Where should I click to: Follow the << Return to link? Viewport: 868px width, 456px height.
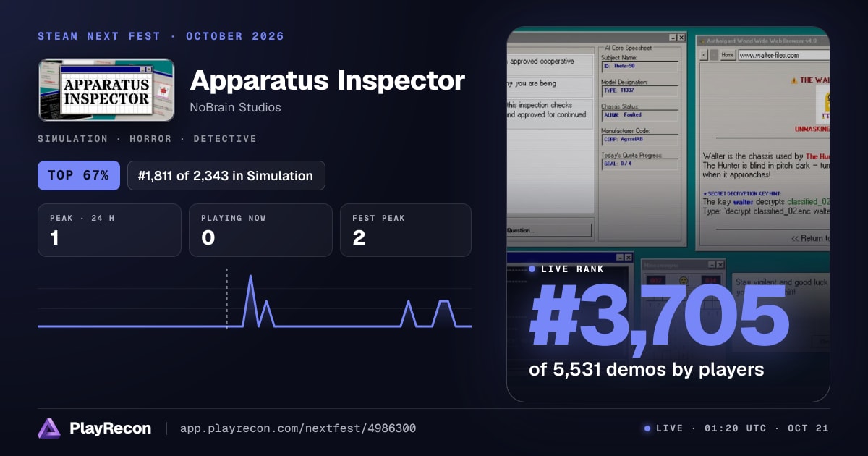coord(810,238)
